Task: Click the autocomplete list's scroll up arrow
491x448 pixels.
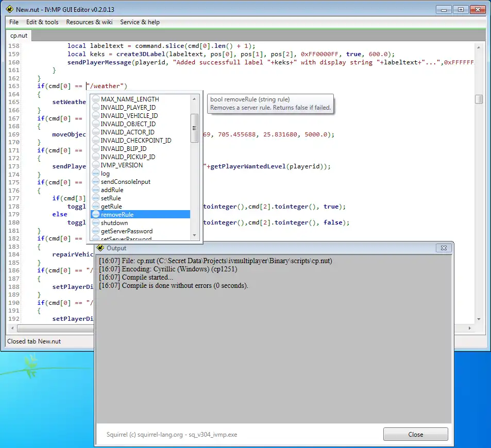Action: 194,99
